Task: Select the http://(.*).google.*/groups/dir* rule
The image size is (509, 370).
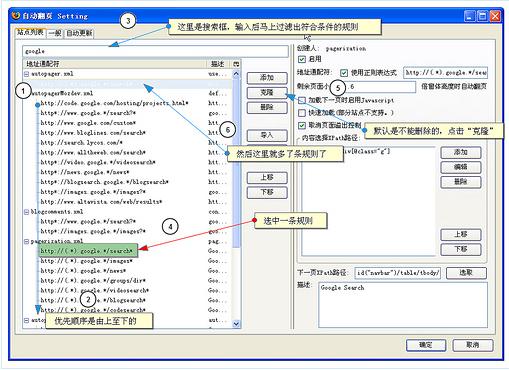Action: click(x=93, y=281)
